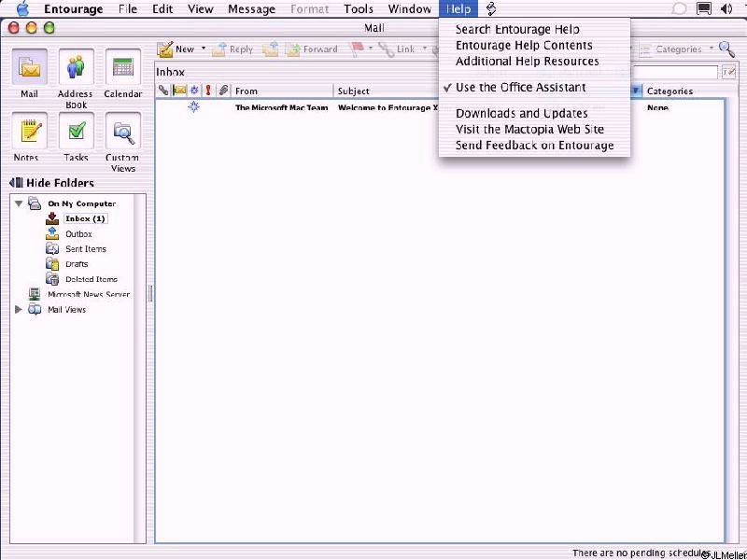Click the Outbox folder icon
The height and width of the screenshot is (560, 747).
[52, 234]
